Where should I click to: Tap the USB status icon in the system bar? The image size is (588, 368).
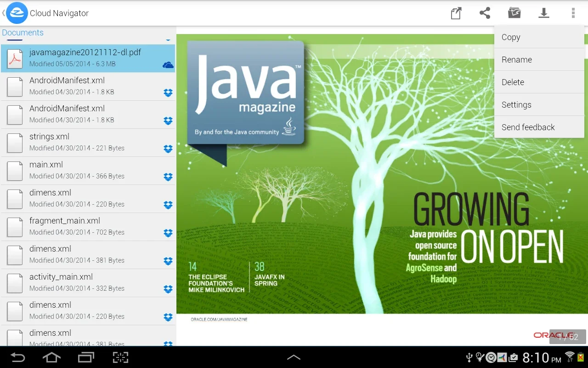pos(469,358)
